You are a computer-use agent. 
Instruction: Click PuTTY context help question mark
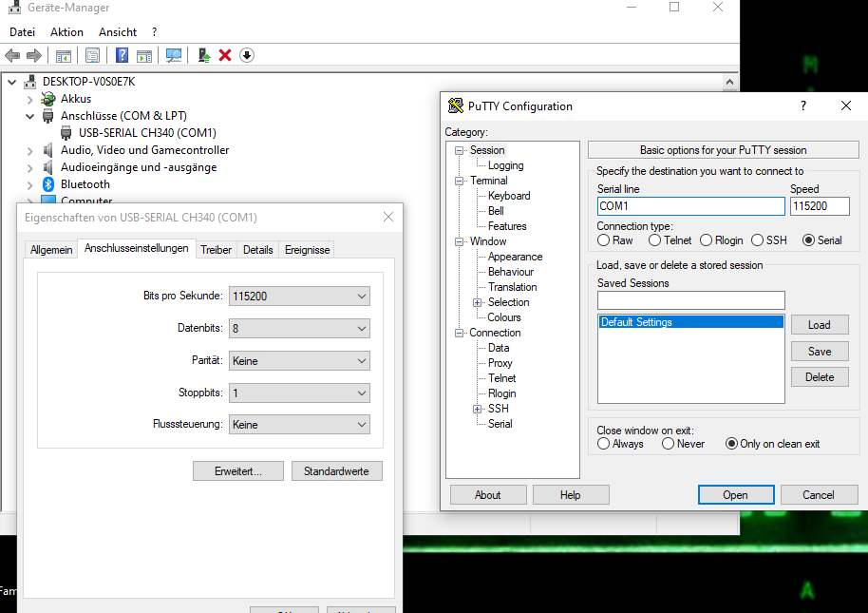pos(803,105)
